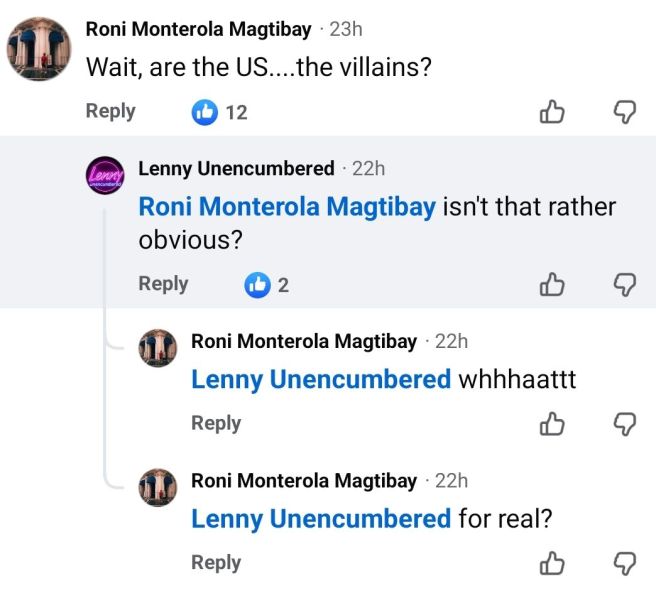View the 2 likes reaction on Lenny's reply
Image resolution: width=656 pixels, height=598 pixels.
[267, 285]
